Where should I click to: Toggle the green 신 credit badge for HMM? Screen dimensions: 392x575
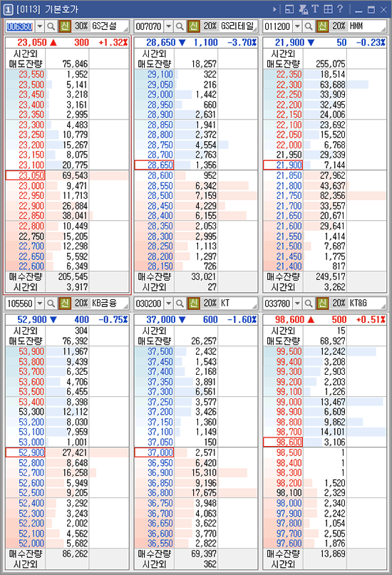[x=322, y=26]
